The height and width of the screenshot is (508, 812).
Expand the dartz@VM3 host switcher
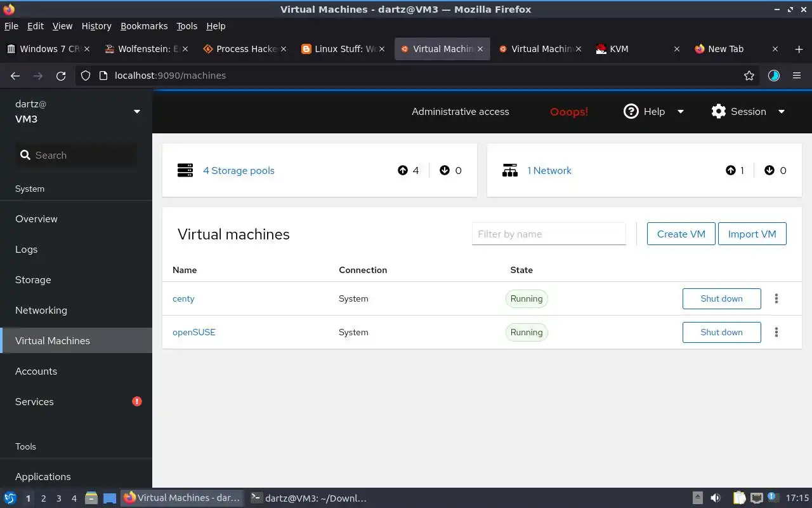click(76, 112)
